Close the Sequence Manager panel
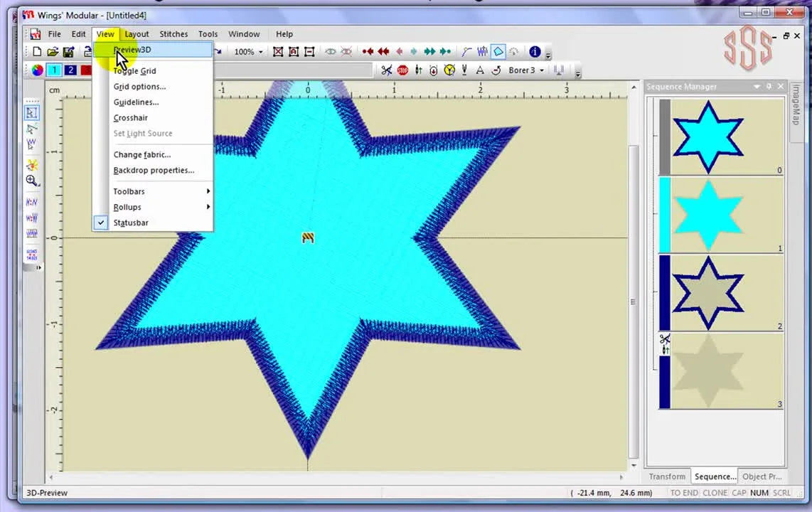 [781, 87]
